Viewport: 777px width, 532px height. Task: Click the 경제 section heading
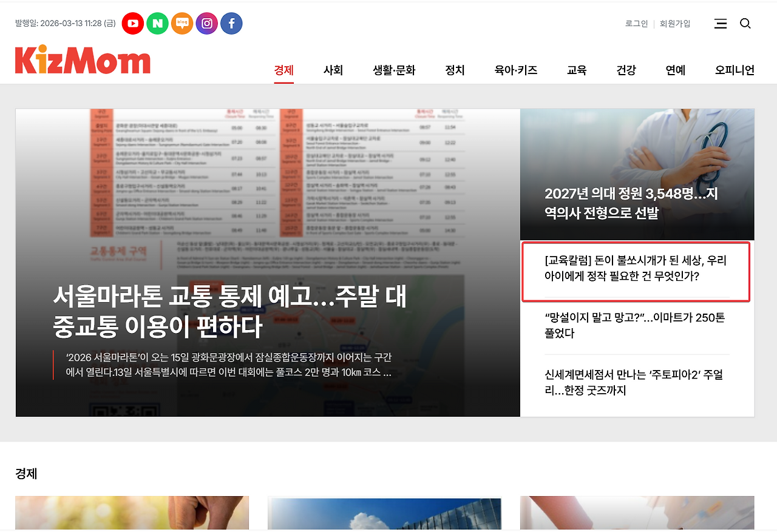(26, 474)
